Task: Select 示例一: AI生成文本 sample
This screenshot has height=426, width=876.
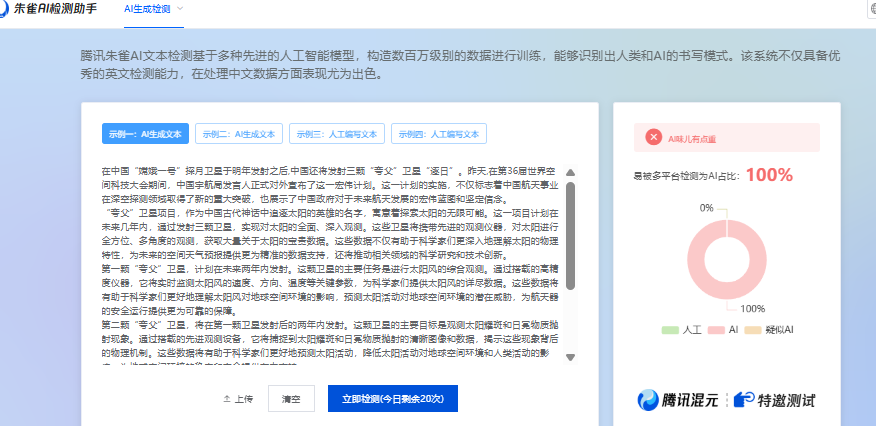Action: point(145,134)
